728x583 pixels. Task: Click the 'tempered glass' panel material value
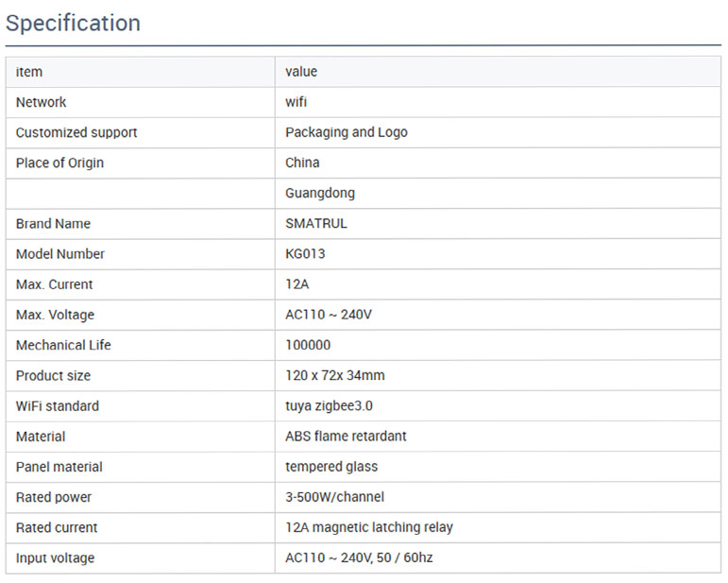[x=331, y=467]
